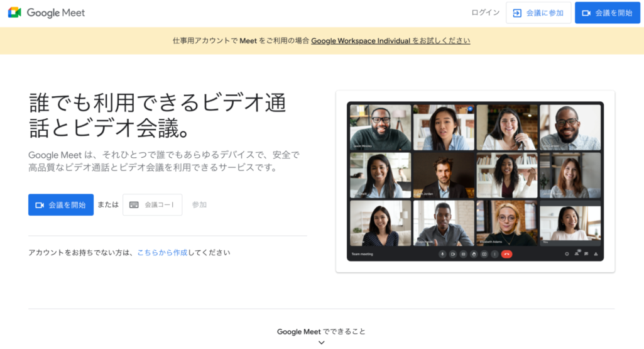The image size is (644, 349).
Task: Click the grey 参加 button
Action: click(199, 205)
